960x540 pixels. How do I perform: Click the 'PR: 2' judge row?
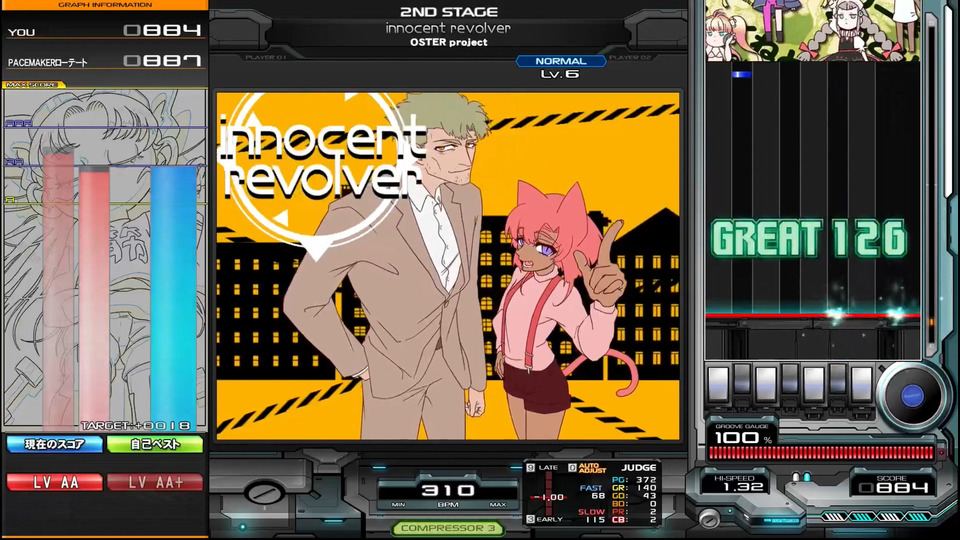[634, 512]
